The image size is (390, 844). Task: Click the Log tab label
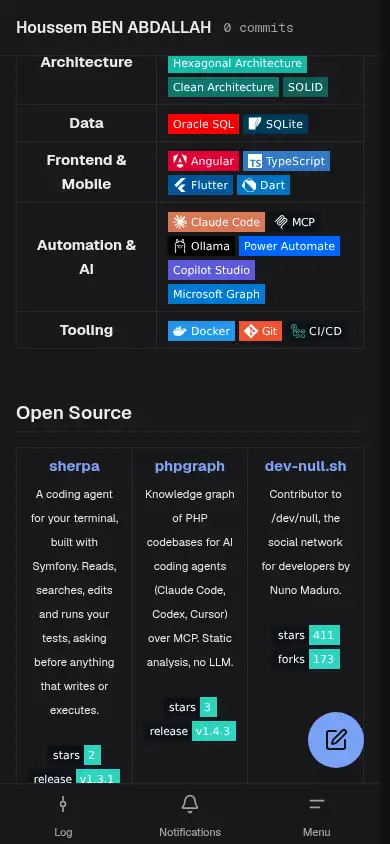tap(63, 832)
